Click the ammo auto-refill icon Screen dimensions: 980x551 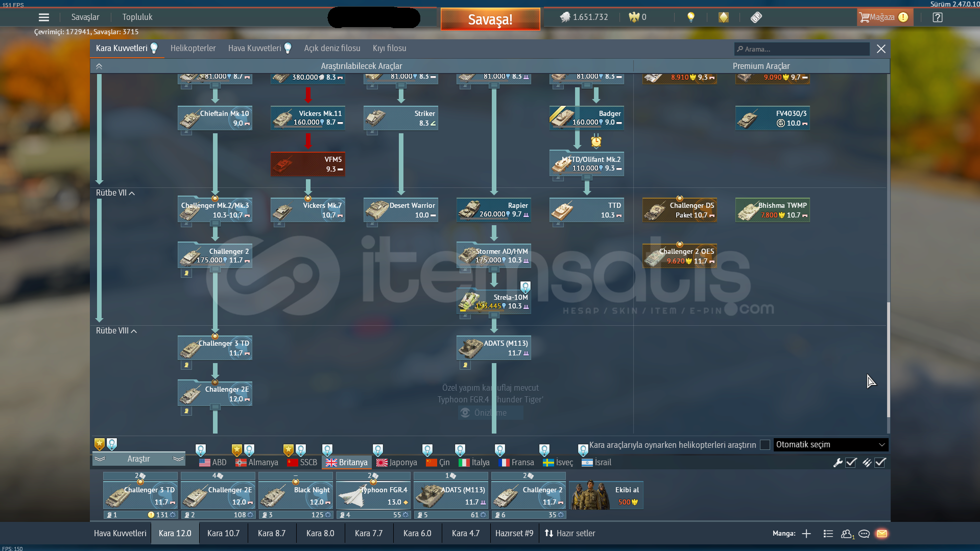[867, 463]
